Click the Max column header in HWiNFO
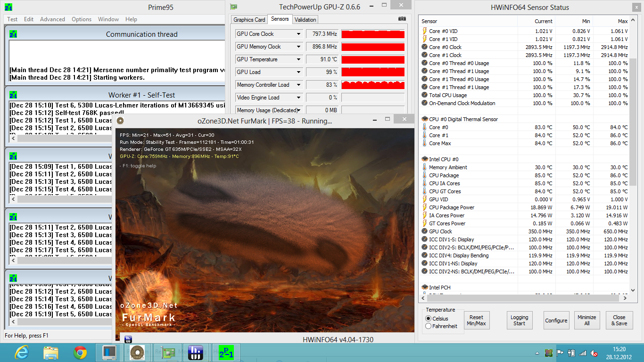The image size is (644, 362). (x=611, y=21)
